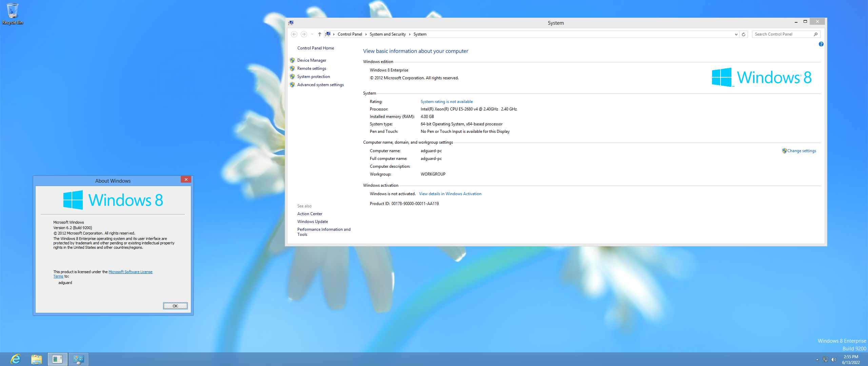The width and height of the screenshot is (868, 366).
Task: Open the blue Help question mark
Action: (821, 44)
